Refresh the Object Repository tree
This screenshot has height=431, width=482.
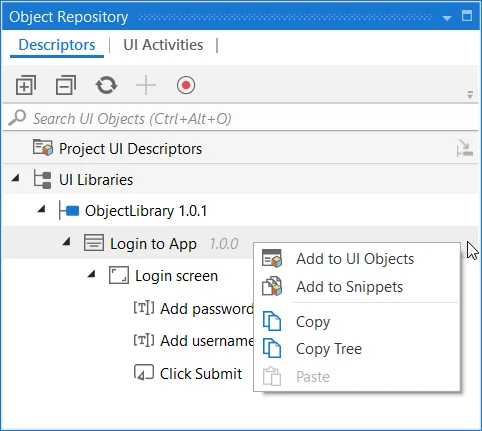pos(106,85)
